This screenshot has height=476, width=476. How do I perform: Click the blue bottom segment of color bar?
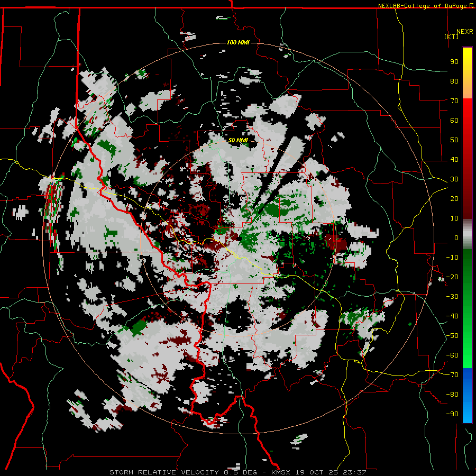click(467, 395)
